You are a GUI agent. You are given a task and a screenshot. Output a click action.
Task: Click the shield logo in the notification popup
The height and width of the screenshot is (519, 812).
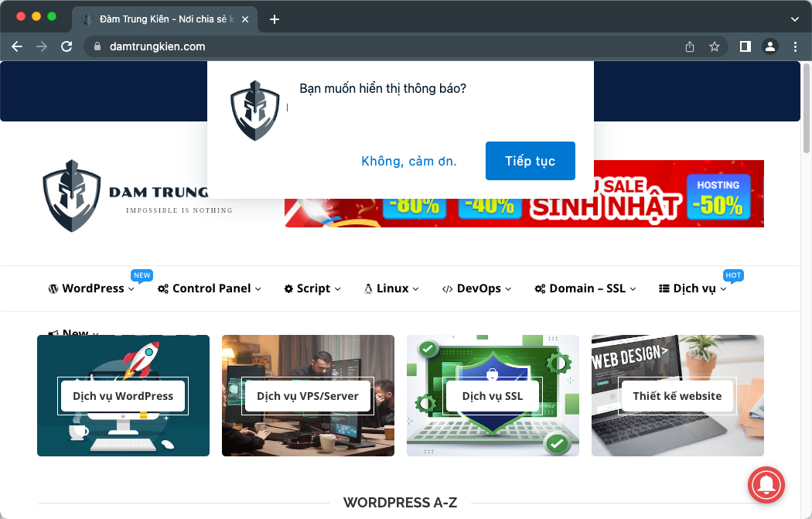tap(254, 111)
